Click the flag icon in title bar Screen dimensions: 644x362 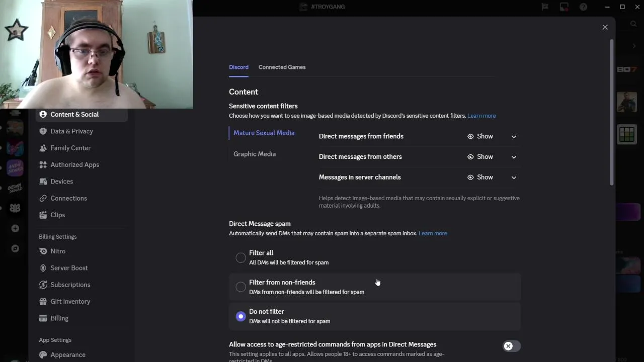545,7
